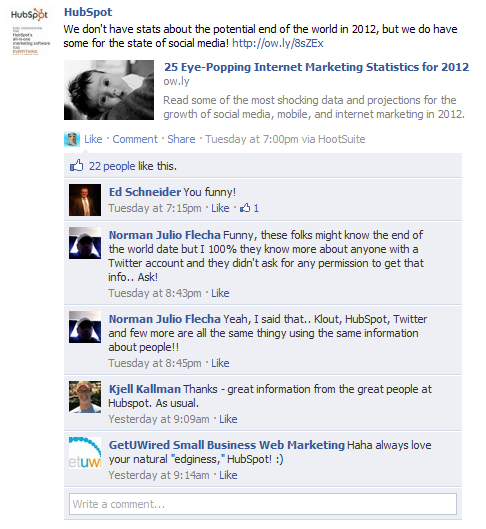
Task: Like the GetUWired comment
Action: (x=228, y=475)
